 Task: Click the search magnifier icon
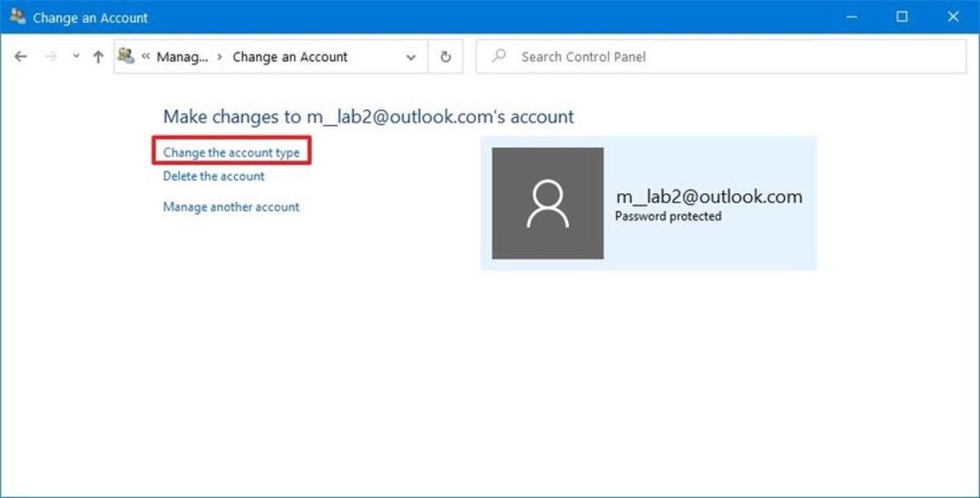click(499, 56)
